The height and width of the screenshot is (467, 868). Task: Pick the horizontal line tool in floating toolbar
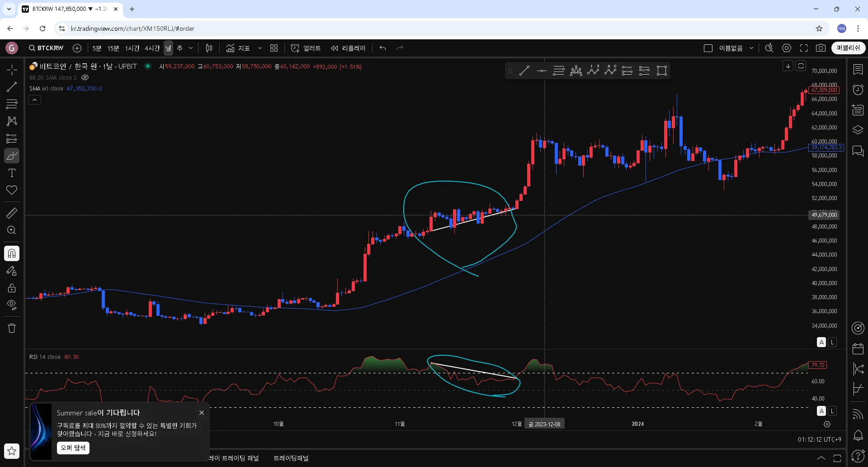click(x=542, y=71)
